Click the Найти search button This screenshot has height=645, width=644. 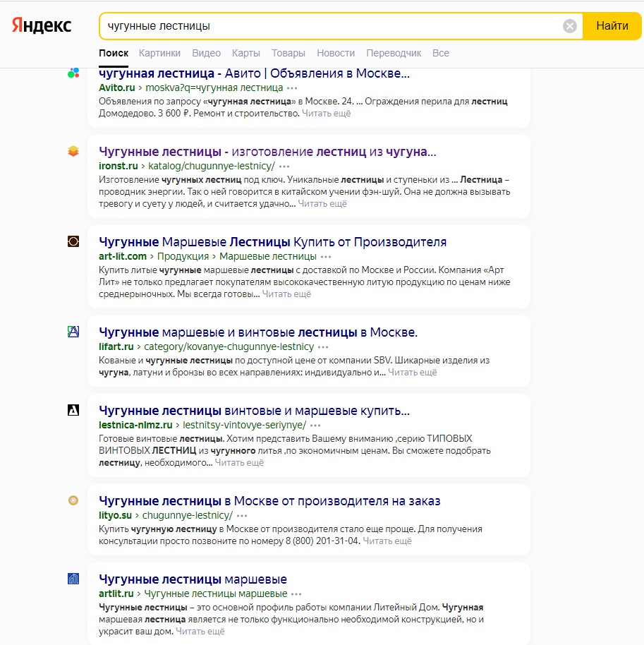click(612, 26)
